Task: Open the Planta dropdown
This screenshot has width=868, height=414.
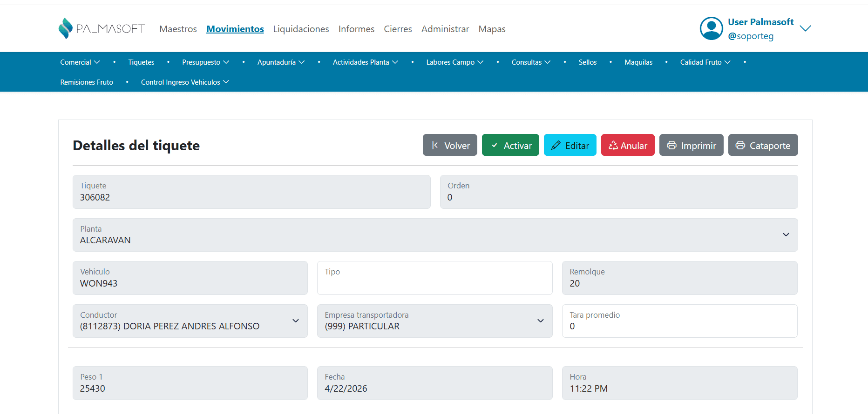Action: click(786, 235)
